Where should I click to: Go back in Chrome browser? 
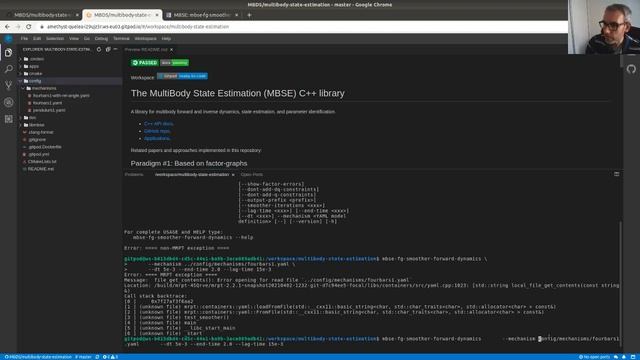click(x=7, y=27)
